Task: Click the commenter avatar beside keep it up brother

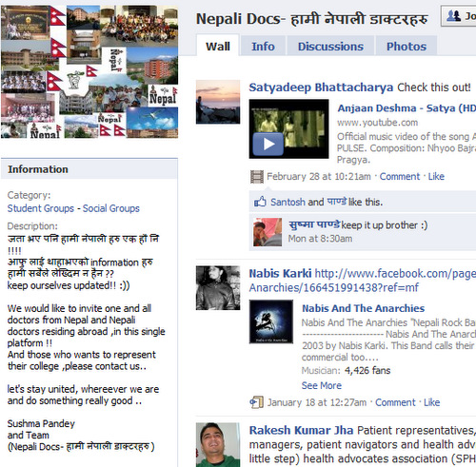Action: click(x=268, y=232)
